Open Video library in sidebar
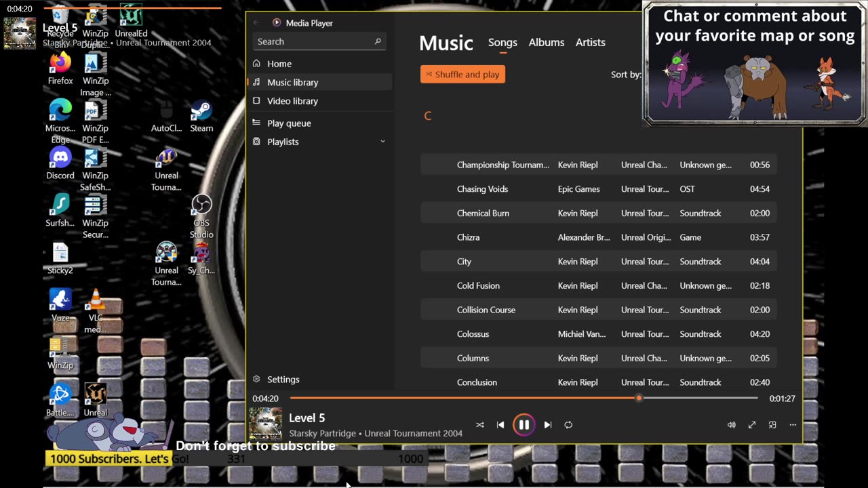 click(x=319, y=101)
